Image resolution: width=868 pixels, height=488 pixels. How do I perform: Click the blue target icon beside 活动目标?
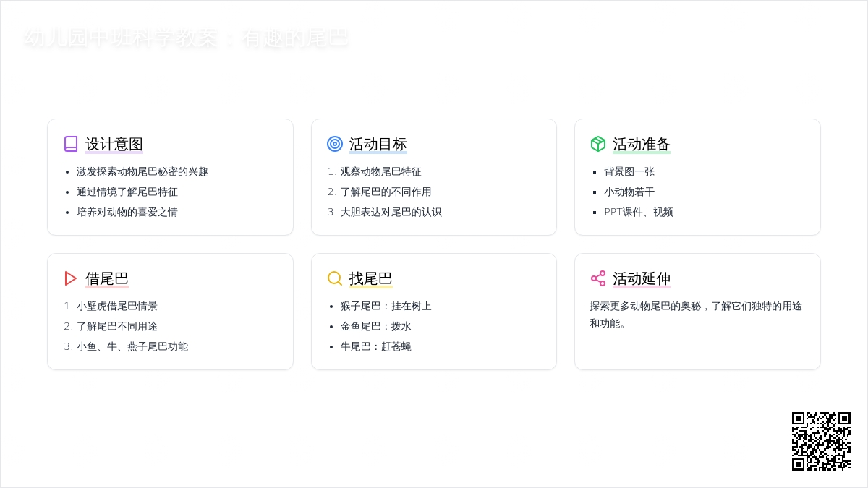[335, 144]
